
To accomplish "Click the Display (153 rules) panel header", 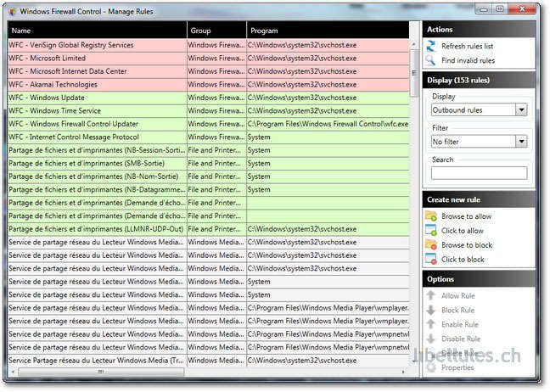I will 480,81.
